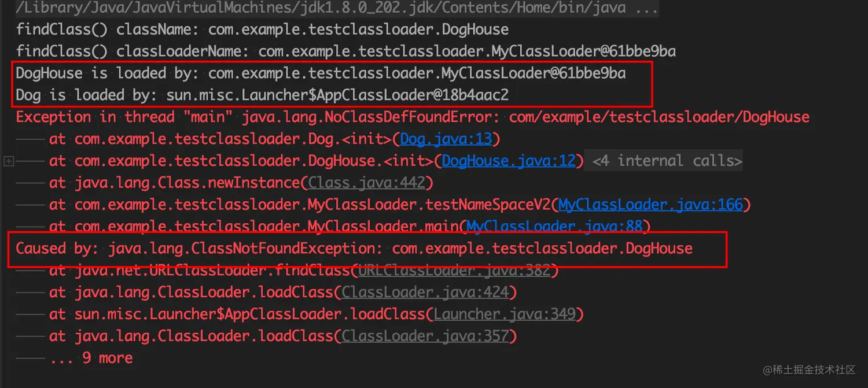Open the Dog.java:13 stack trace link
The image size is (868, 388).
(x=446, y=139)
